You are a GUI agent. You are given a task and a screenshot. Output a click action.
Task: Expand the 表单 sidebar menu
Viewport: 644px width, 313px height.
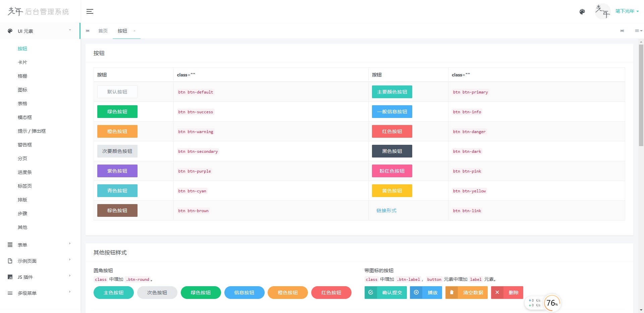[40, 245]
